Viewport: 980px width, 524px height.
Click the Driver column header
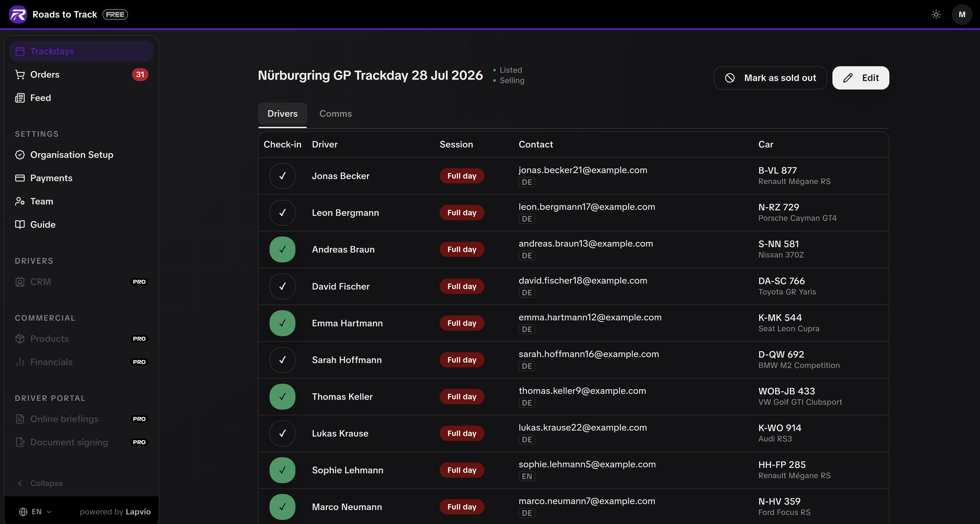point(324,144)
